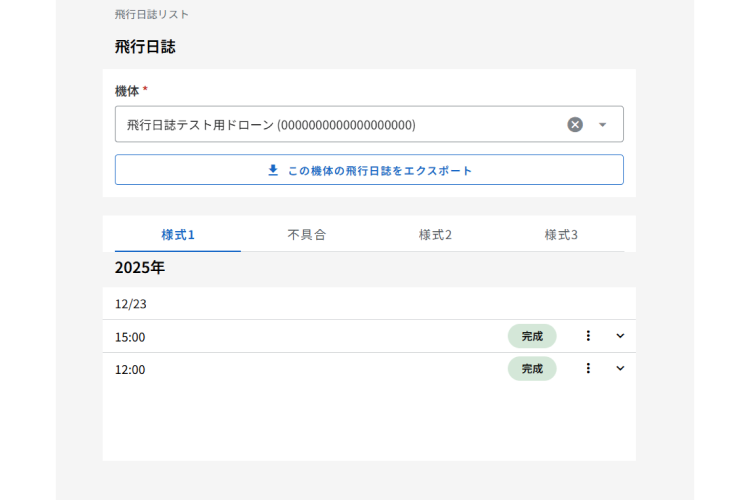Clear the selected 機体 drone field

[x=575, y=125]
